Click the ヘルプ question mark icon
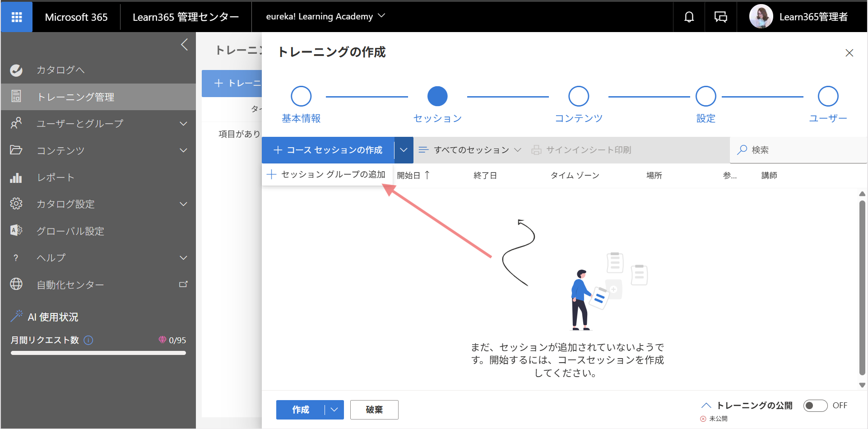This screenshot has height=429, width=868. coord(16,258)
